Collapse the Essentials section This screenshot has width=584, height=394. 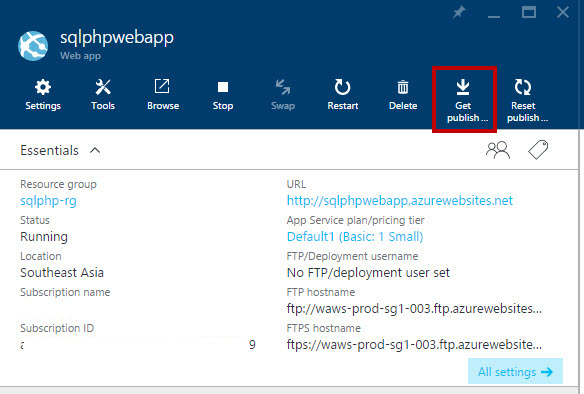95,150
